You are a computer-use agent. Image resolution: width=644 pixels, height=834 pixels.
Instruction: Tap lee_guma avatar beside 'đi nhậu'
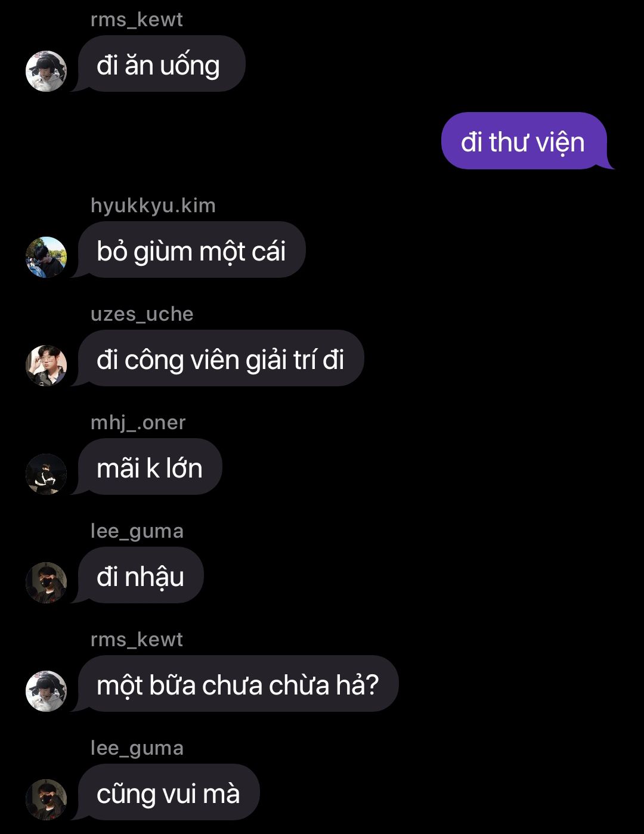(x=46, y=582)
